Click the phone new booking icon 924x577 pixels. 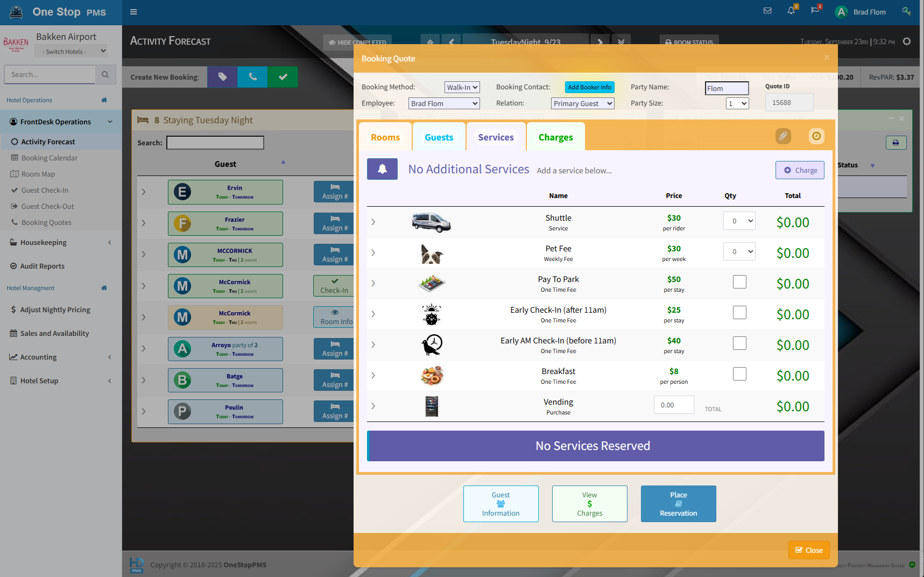pyautogui.click(x=252, y=77)
